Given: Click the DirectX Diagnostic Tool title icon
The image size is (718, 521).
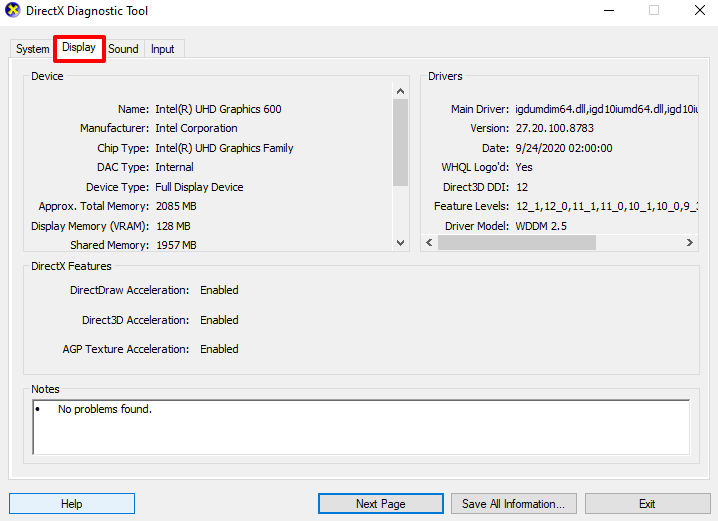Looking at the screenshot, I should click(12, 10).
